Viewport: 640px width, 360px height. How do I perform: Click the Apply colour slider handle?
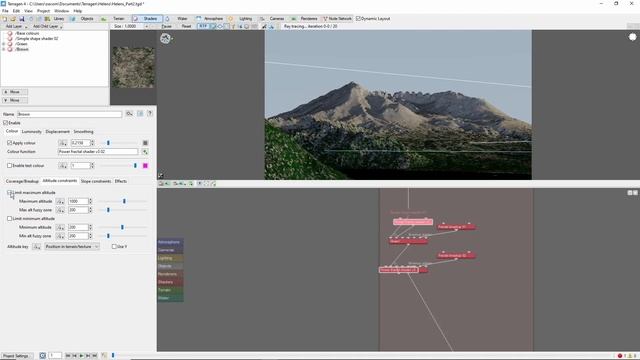108,143
